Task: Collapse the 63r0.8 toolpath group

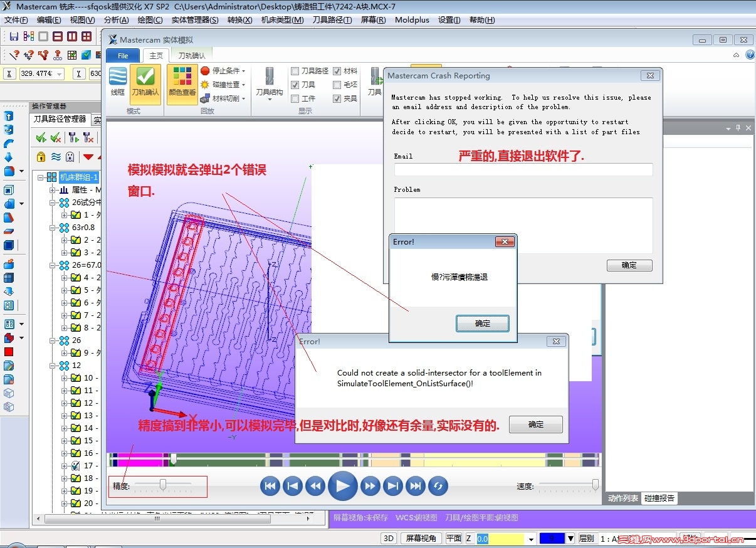Action: coord(53,228)
